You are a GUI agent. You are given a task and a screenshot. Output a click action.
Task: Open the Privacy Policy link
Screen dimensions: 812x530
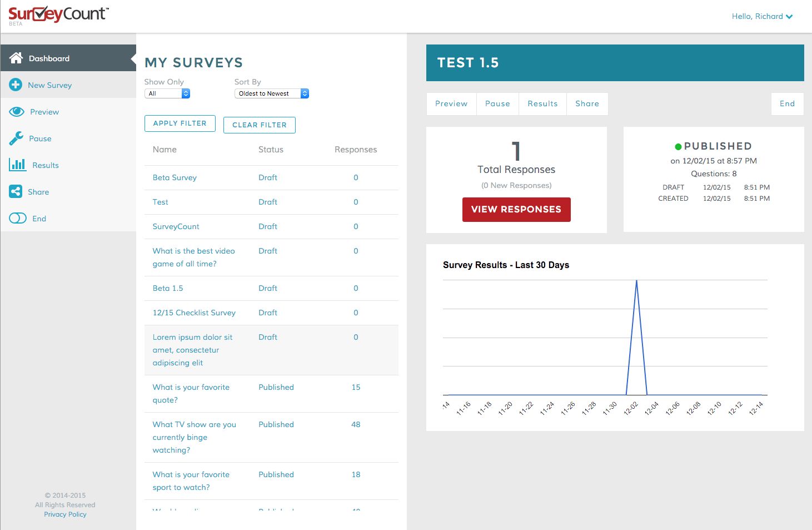(65, 514)
